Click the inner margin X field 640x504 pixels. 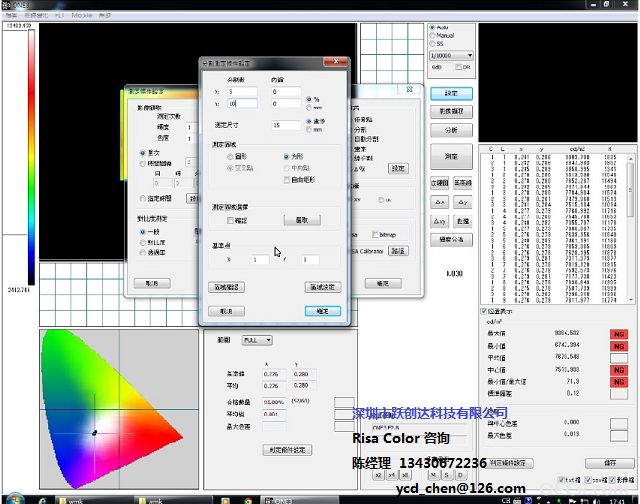286,92
